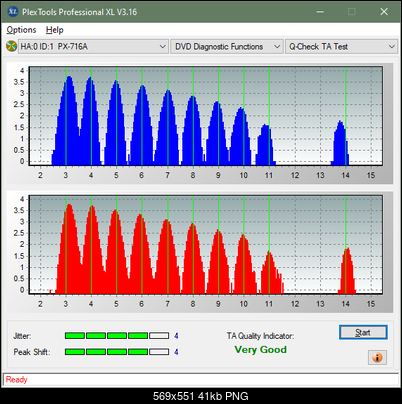Click the blue pit histogram chart
Image resolution: width=402 pixels, height=404 pixels.
pos(206,116)
